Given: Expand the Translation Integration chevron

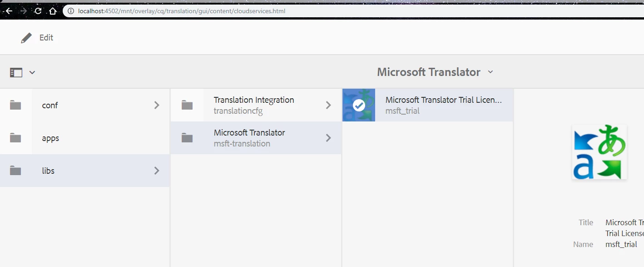Looking at the screenshot, I should (x=328, y=105).
